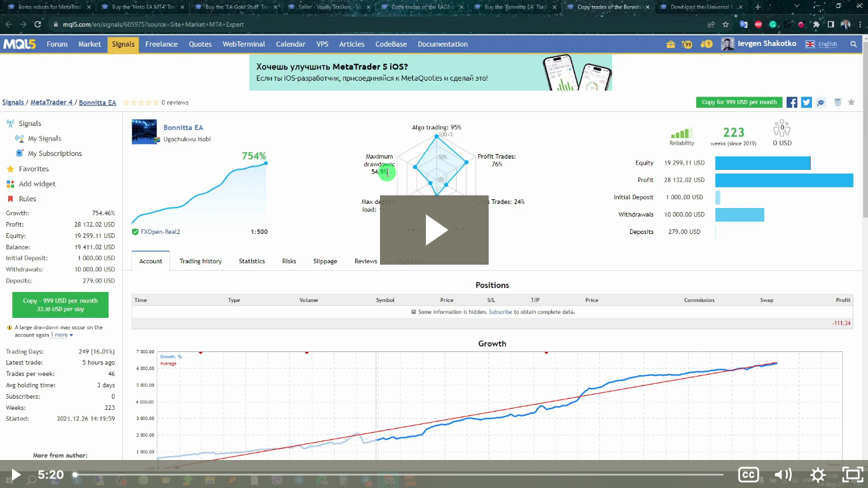868x488 pixels.
Task: Mute the video audio
Action: tap(783, 475)
